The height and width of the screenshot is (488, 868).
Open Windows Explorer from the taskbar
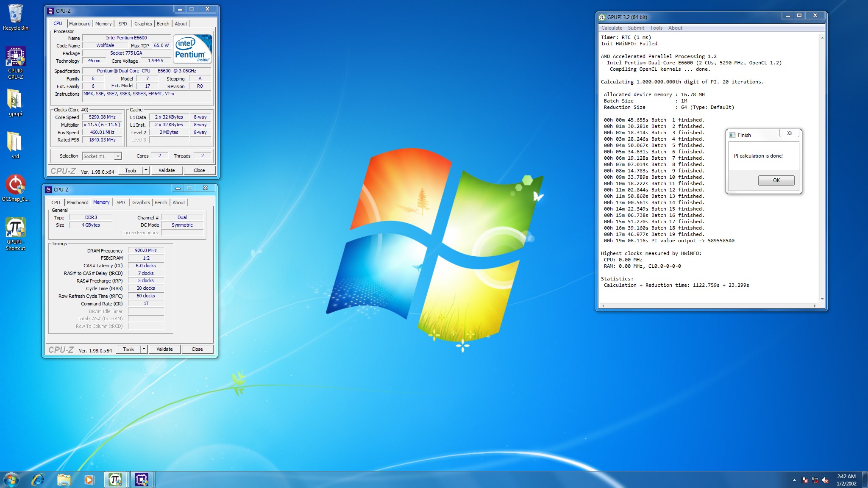point(64,480)
